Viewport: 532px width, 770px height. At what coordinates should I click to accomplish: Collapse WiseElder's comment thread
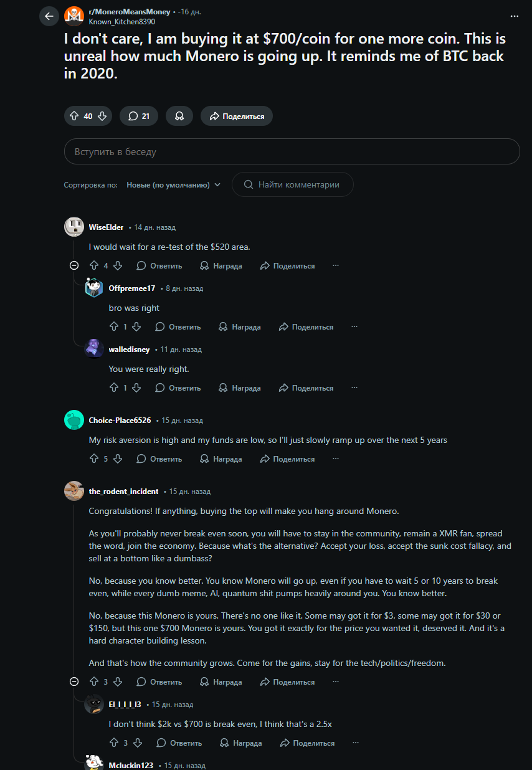pos(74,266)
